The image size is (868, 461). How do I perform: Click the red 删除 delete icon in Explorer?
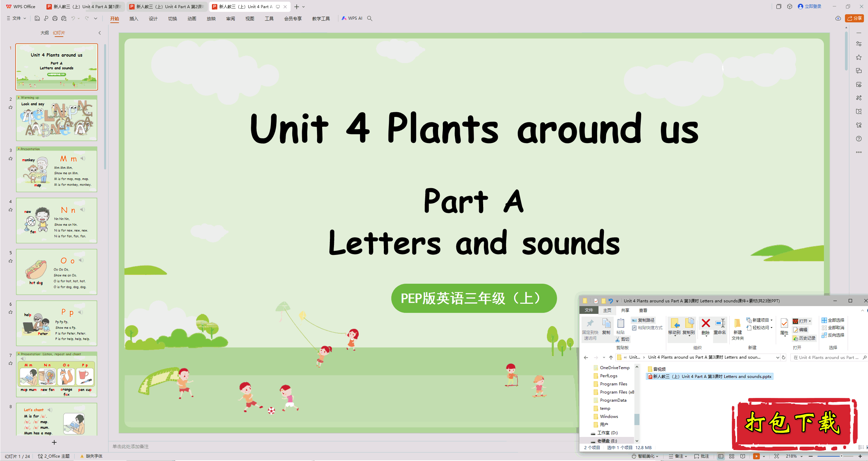(706, 327)
